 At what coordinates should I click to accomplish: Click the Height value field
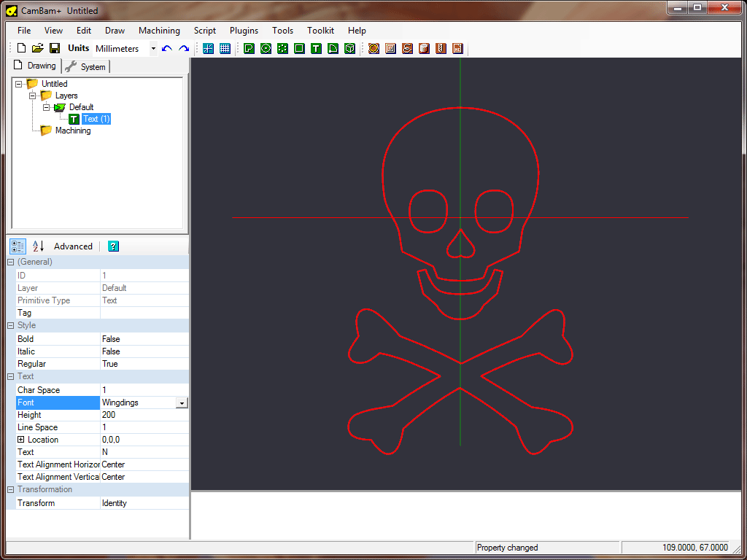point(143,415)
